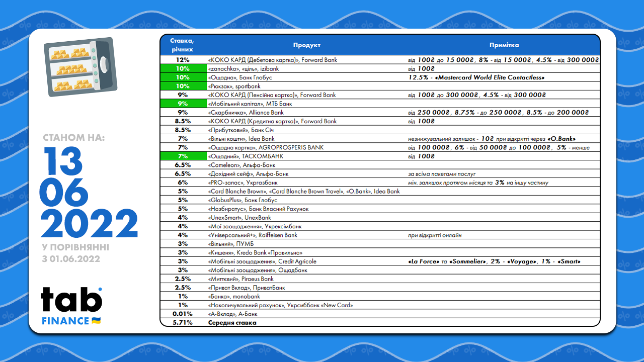Select «Cameleon», Альфа-Банк product
644x362 pixels.
242,165
